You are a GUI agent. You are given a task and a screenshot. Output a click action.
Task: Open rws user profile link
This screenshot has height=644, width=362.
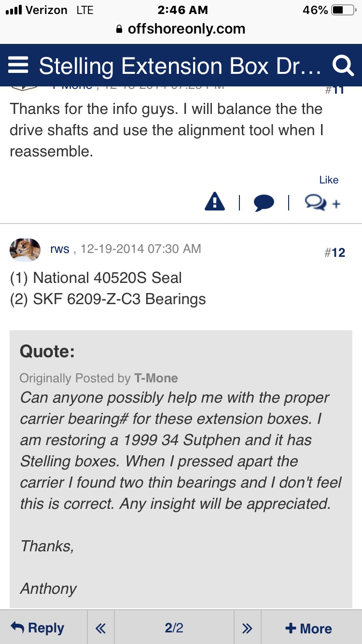[59, 249]
